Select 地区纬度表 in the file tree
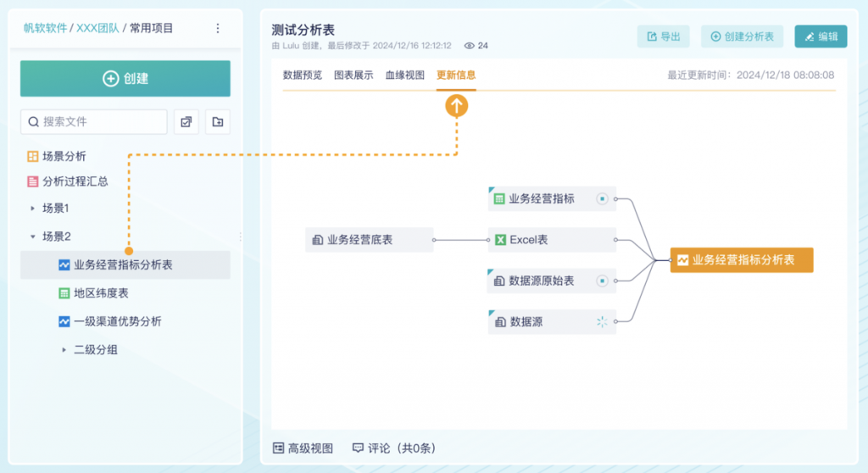Screen dimensions: 868x473 [101, 293]
